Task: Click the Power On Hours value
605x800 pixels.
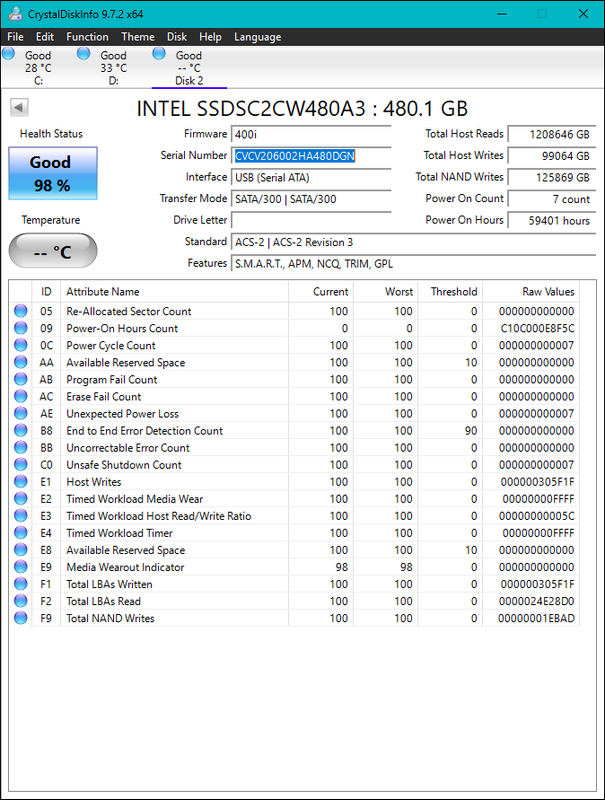Action: (x=552, y=220)
